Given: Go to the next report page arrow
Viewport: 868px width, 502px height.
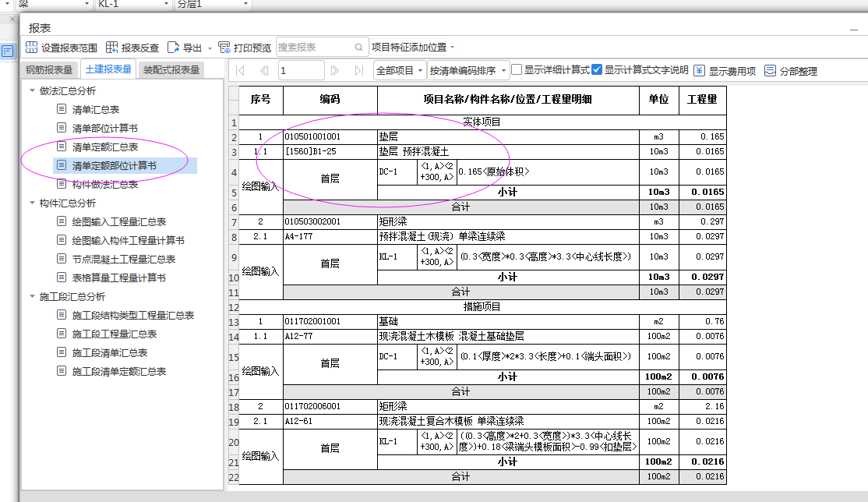Looking at the screenshot, I should click(x=335, y=70).
